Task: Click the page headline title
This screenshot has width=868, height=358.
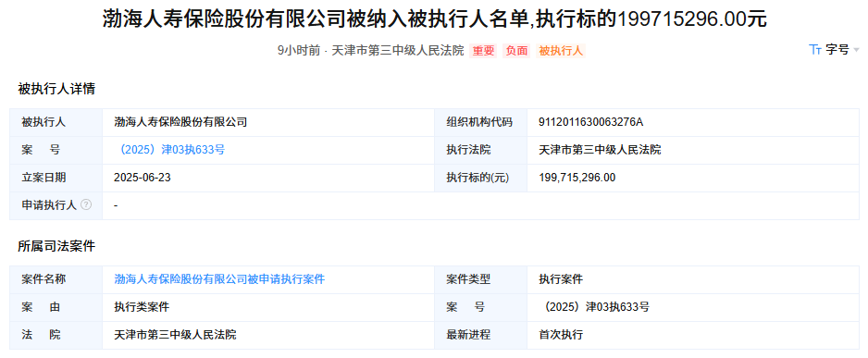Action: click(x=434, y=19)
